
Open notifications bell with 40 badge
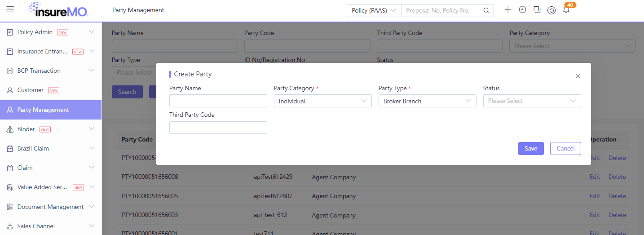[x=566, y=9]
